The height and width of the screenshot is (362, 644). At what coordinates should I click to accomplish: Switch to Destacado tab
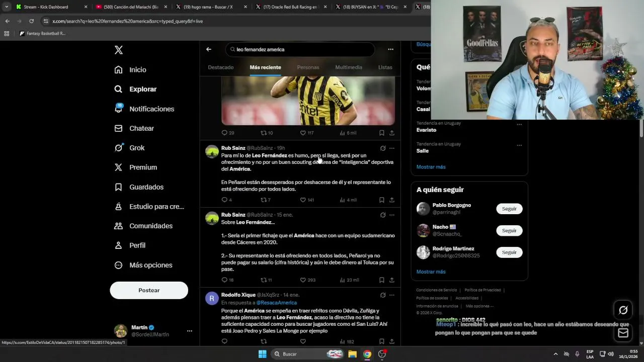click(220, 67)
